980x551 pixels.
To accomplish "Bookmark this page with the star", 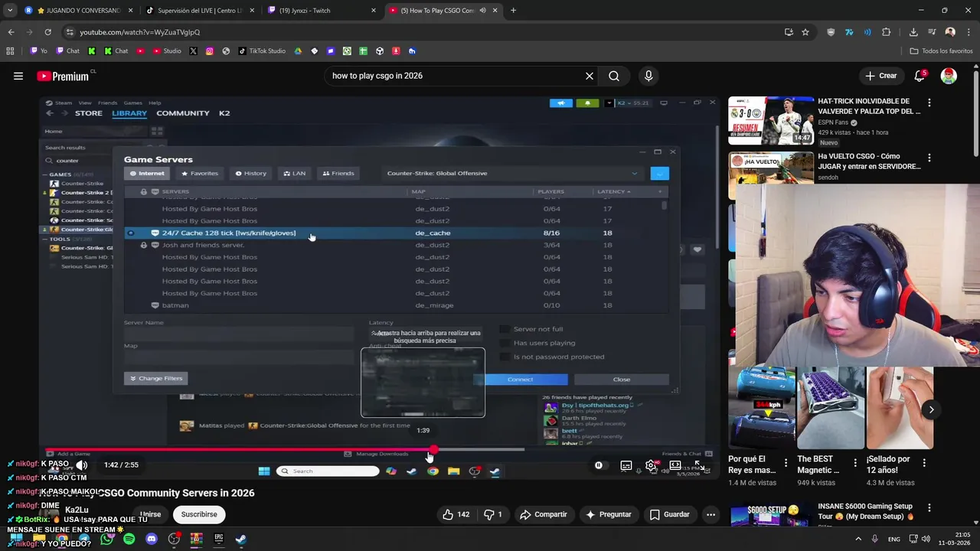I will 805,32.
